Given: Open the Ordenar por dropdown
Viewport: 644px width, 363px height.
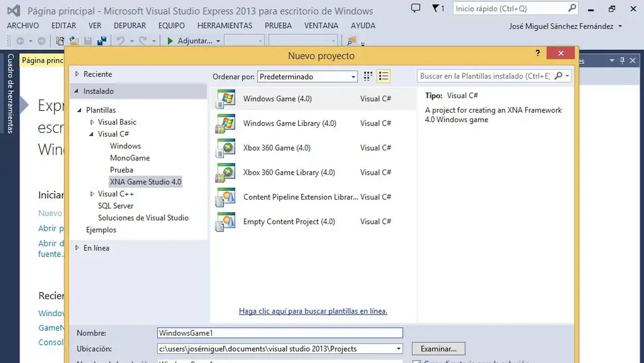Looking at the screenshot, I should [x=354, y=76].
